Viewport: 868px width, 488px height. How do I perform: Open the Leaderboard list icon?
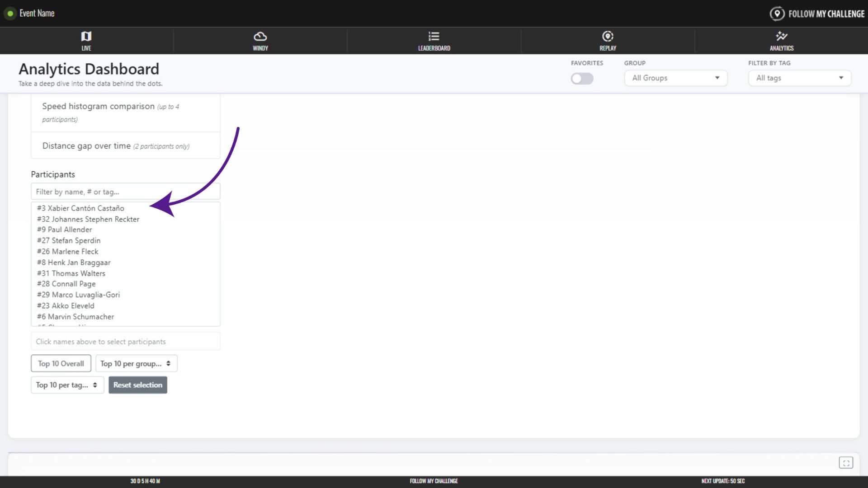click(x=434, y=37)
